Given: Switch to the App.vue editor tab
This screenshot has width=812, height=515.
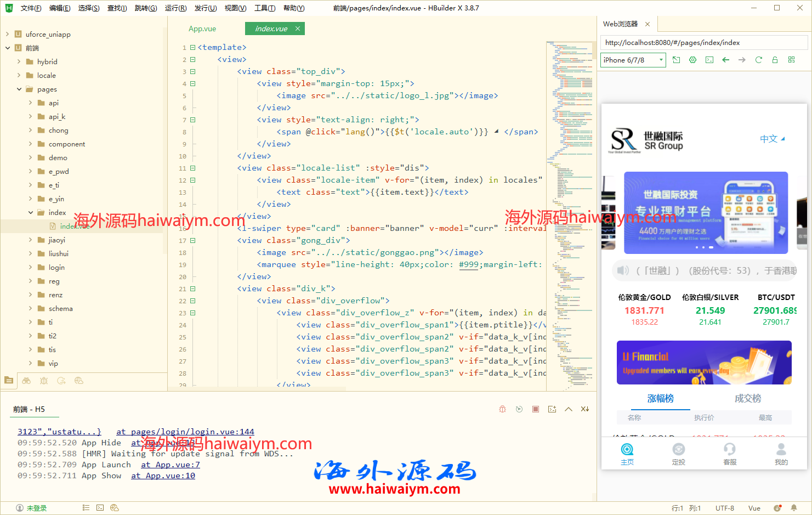Looking at the screenshot, I should coord(202,29).
